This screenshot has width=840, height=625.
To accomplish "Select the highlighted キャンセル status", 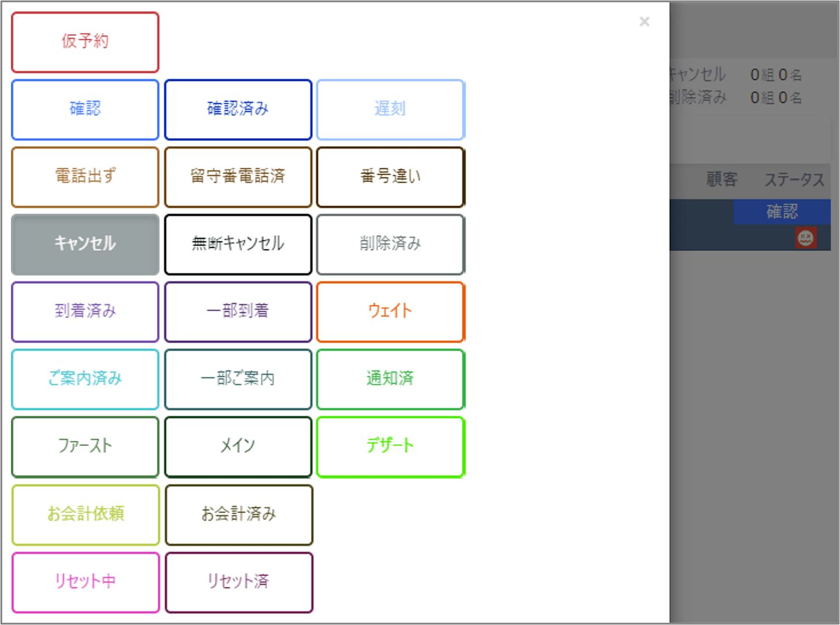I will (85, 244).
